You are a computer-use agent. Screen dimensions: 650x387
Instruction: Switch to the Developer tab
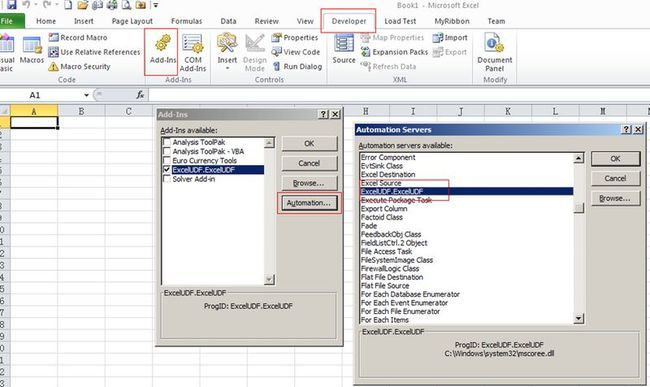point(349,21)
